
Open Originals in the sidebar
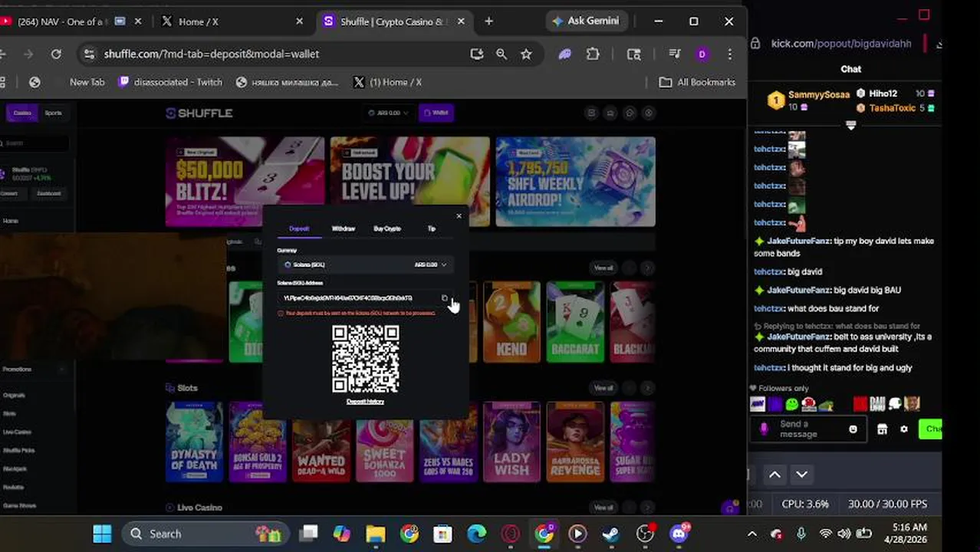click(x=14, y=396)
